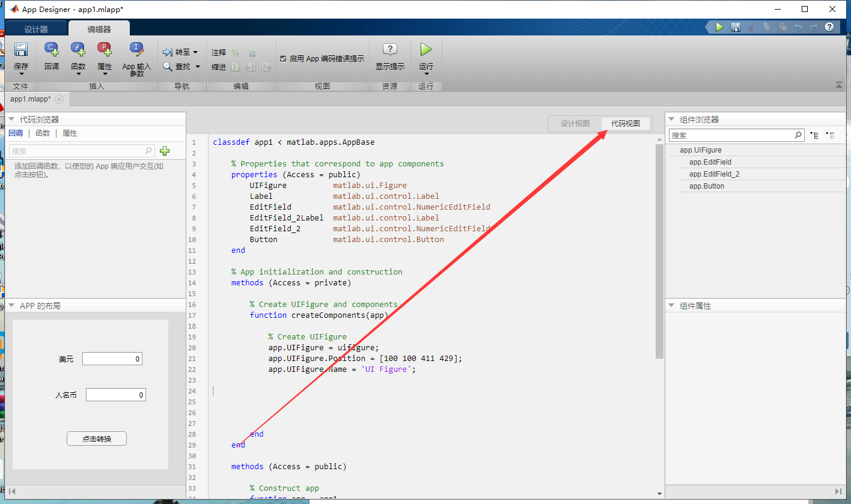Collapse the 组件属性 panel
Screen dimensions: 851x504
point(671,306)
